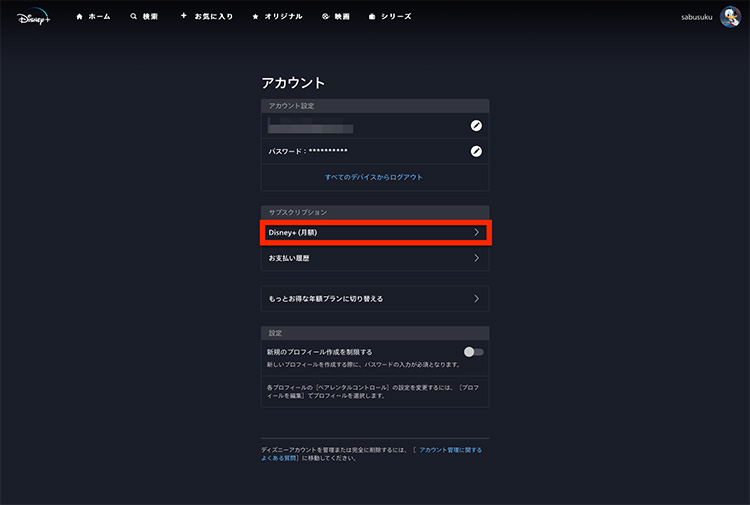Expand the Disney+ (月額) subscription chevron
Screen dimensions: 750x505
coord(476,232)
